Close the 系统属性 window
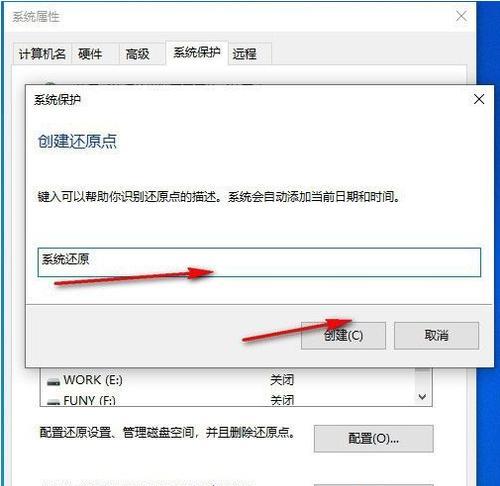Screen dimensions: 500x486 (462, 16)
